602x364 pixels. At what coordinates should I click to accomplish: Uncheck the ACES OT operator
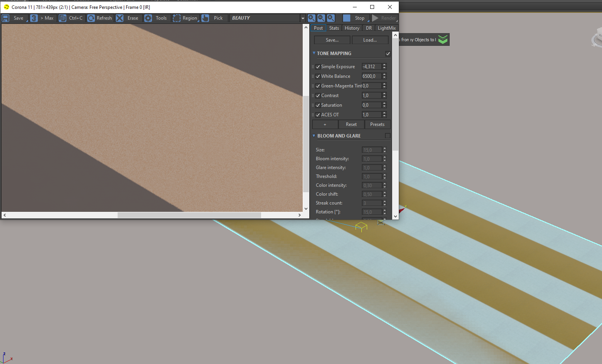point(318,115)
